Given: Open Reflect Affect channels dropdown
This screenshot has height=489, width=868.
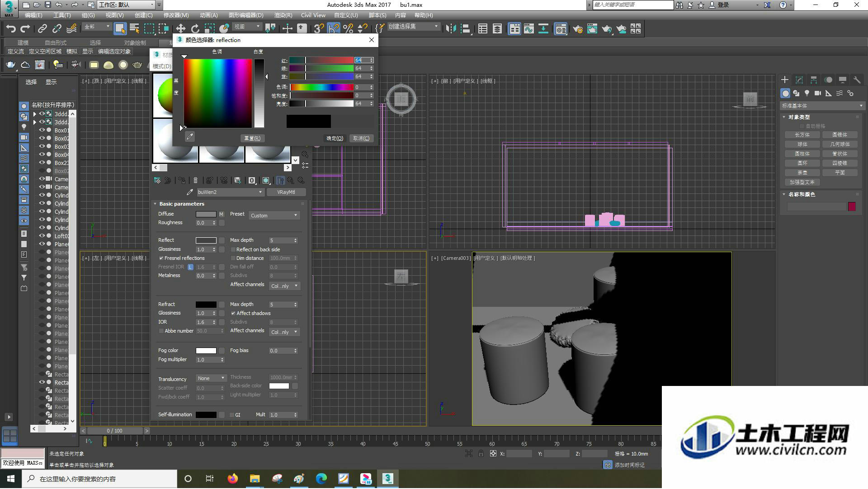Looking at the screenshot, I should pos(285,286).
